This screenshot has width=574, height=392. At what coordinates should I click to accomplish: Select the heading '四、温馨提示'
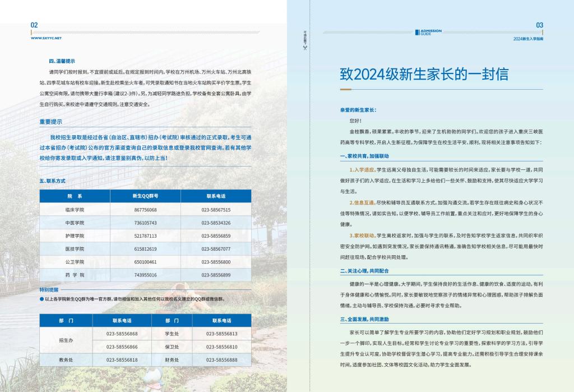click(62, 61)
